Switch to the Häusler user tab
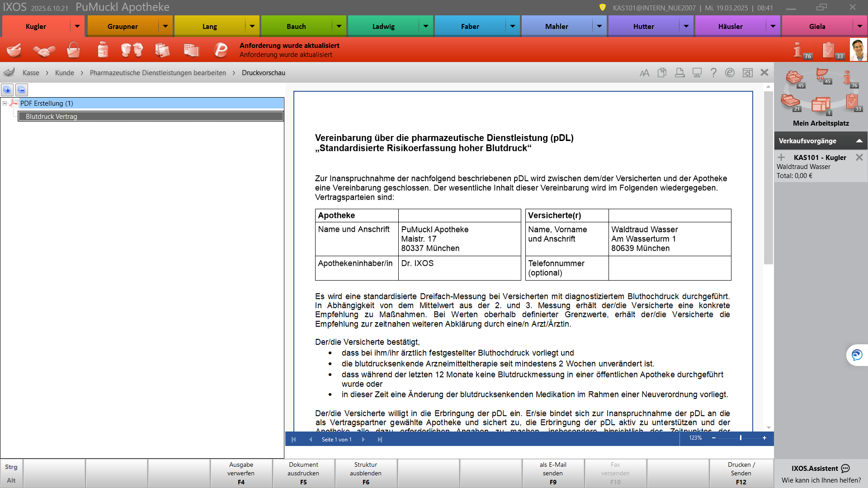Image resolution: width=868 pixels, height=488 pixels. coord(730,26)
